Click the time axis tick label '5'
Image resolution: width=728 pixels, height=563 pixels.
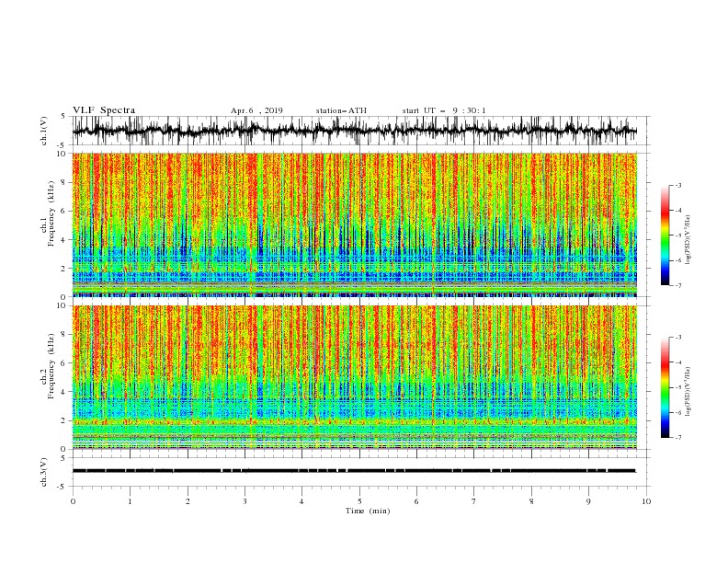(359, 501)
